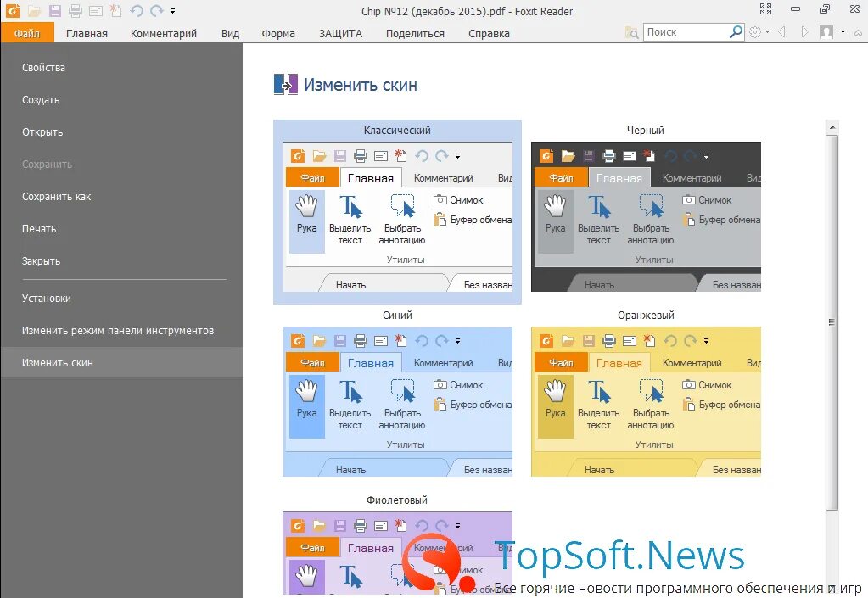868x598 pixels.
Task: Open the Вид ribbon tab
Action: click(230, 33)
